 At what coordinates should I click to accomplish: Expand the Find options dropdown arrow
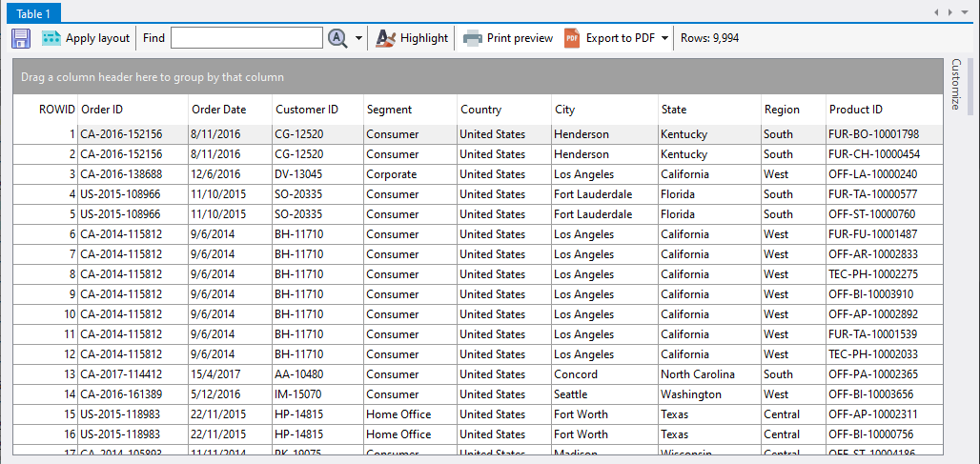358,38
